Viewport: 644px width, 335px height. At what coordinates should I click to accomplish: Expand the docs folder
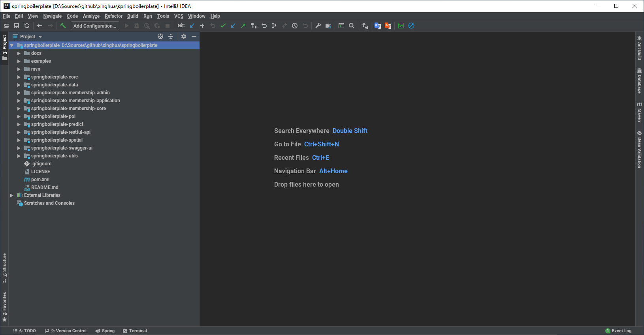pyautogui.click(x=19, y=53)
